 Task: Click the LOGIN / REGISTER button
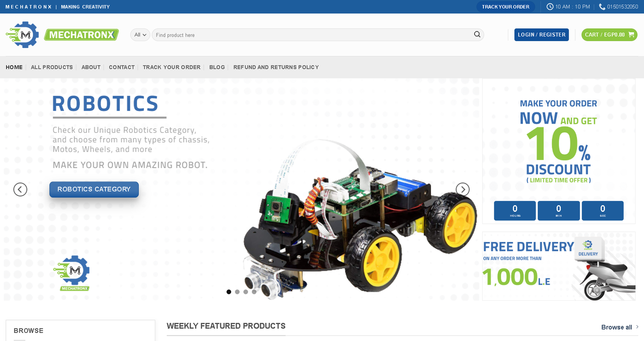(541, 35)
